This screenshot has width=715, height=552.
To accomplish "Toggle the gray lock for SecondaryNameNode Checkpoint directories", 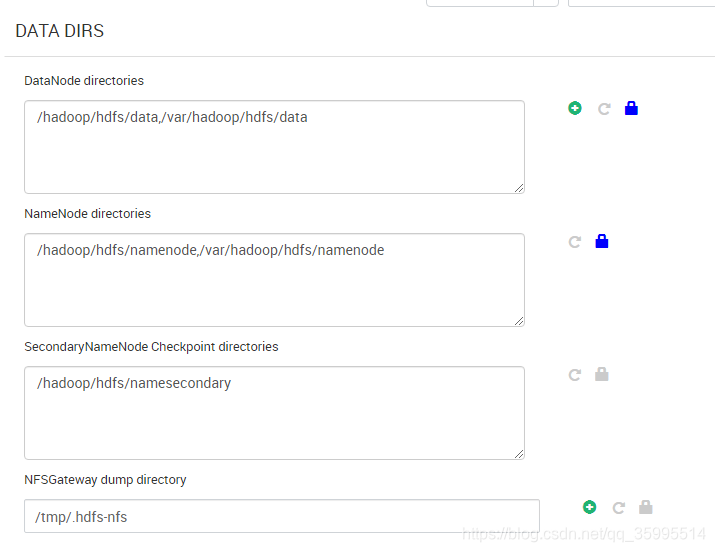I will [602, 374].
